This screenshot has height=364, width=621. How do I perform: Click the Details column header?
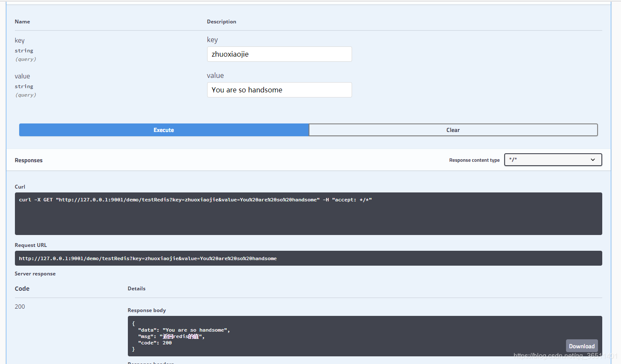pyautogui.click(x=136, y=289)
